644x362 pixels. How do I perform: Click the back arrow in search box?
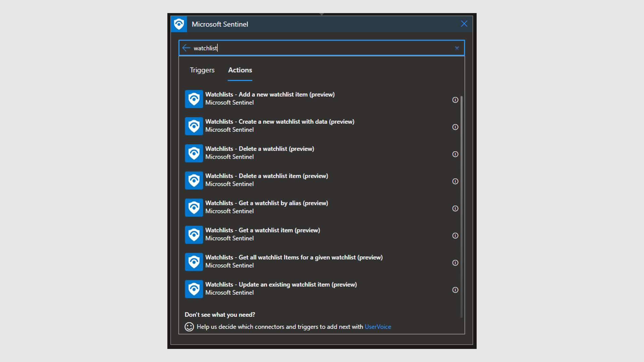click(x=186, y=48)
